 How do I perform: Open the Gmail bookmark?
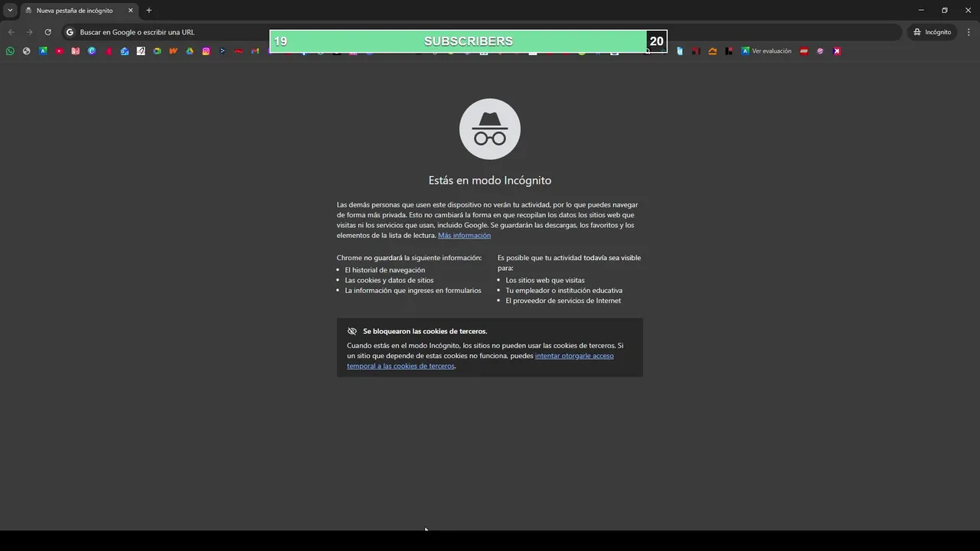coord(255,51)
